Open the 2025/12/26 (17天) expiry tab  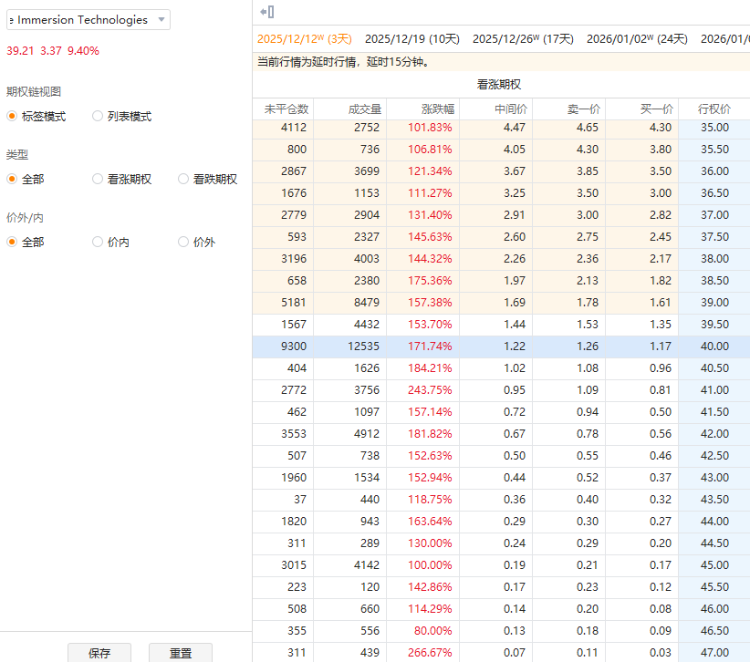[523, 39]
